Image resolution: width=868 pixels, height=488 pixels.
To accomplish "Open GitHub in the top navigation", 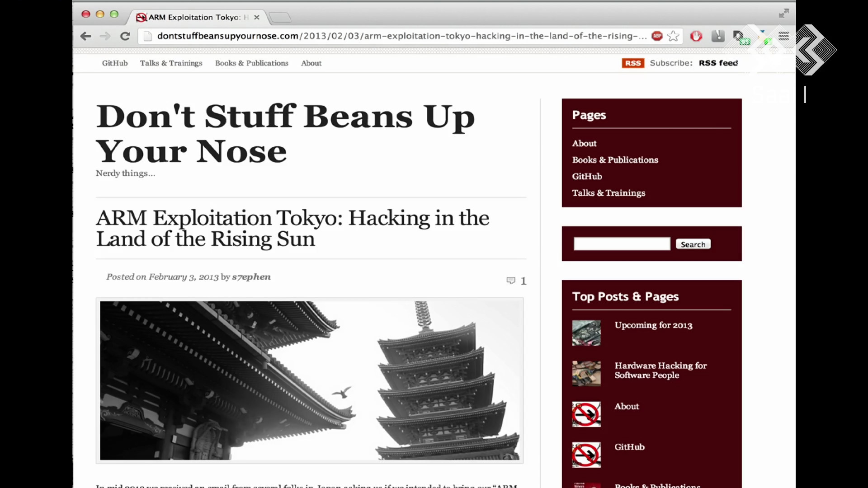I will pyautogui.click(x=115, y=63).
